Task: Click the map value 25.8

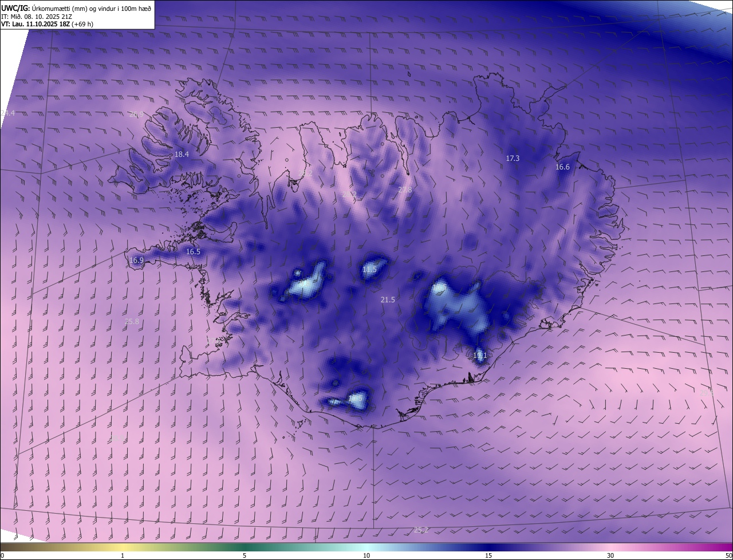Action: [x=132, y=322]
